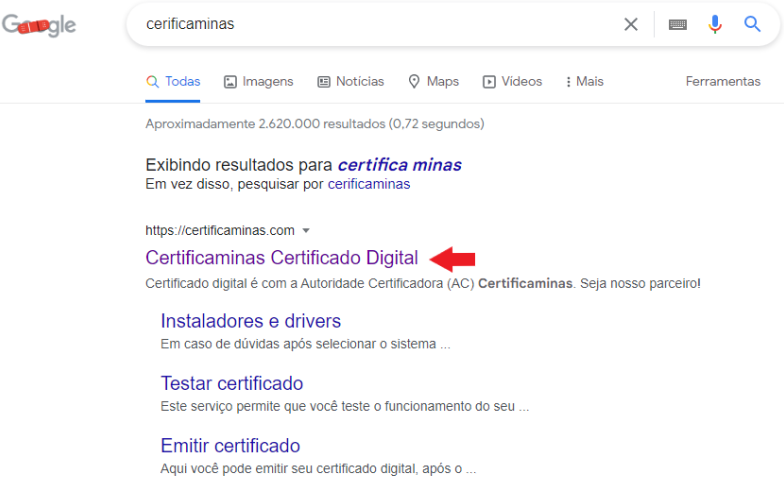
Task: Open Ferramentas search tools
Action: tap(723, 82)
